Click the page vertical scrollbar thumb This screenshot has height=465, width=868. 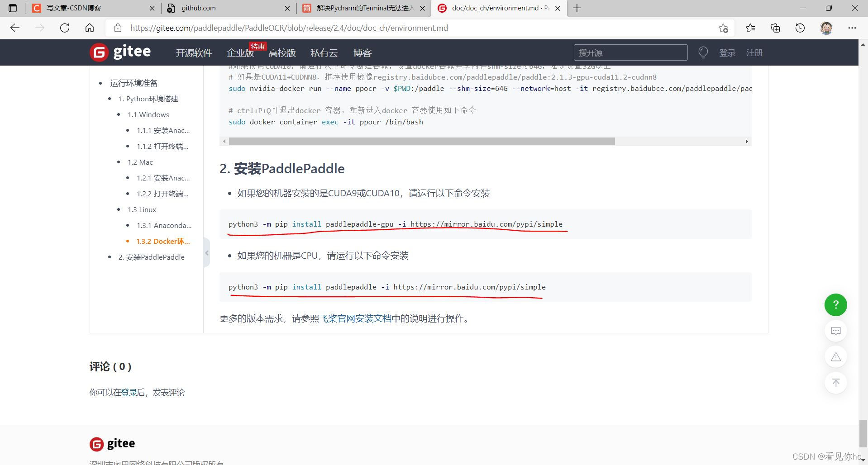coord(863,433)
